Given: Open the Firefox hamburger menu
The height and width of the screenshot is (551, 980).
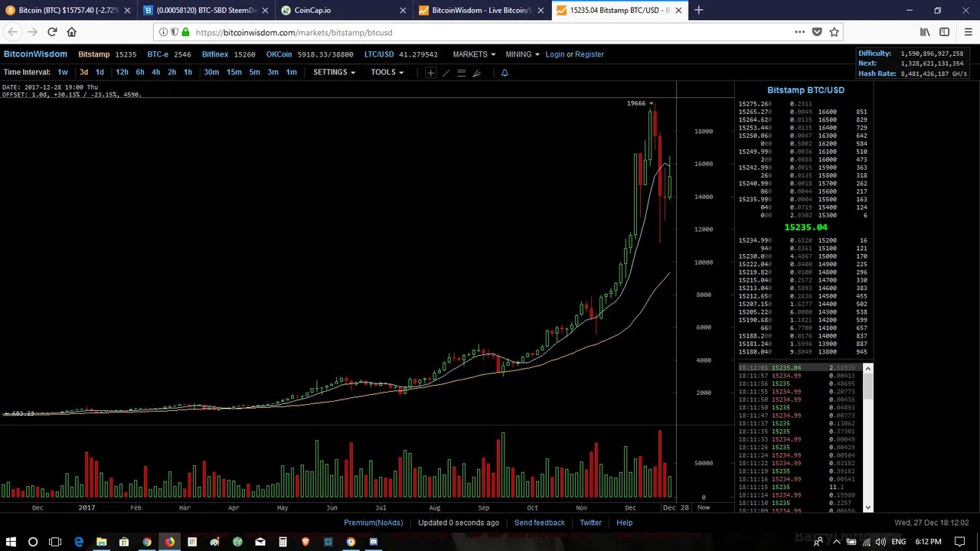Looking at the screenshot, I should (x=968, y=32).
